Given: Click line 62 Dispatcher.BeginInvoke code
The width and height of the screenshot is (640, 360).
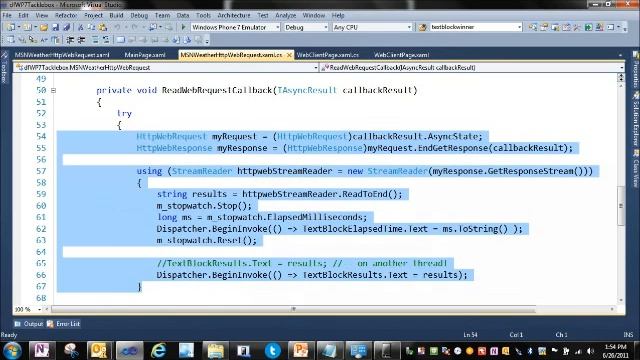Looking at the screenshot, I should click(339, 229).
